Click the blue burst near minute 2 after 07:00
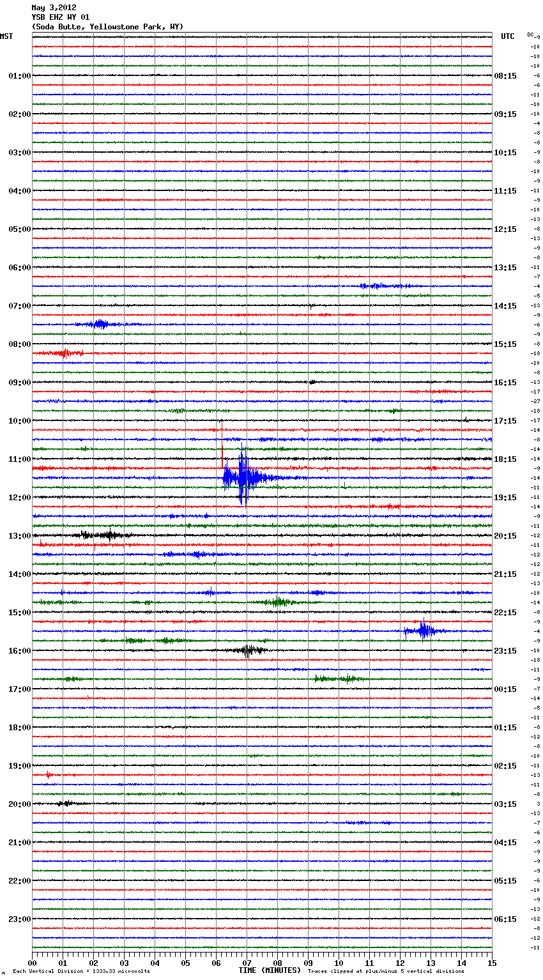Screen dimensions: 543x980 (100, 324)
